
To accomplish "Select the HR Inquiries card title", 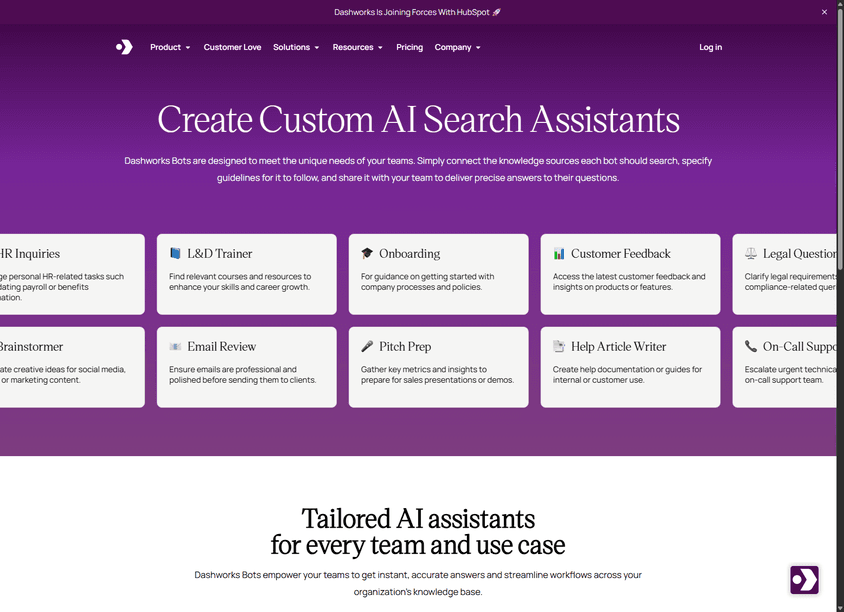I will 30,254.
